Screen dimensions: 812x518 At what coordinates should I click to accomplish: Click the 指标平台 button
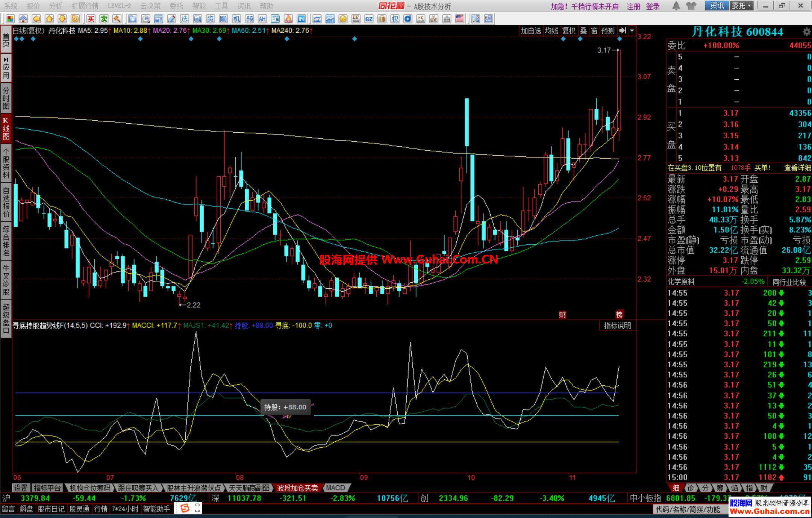(x=47, y=488)
